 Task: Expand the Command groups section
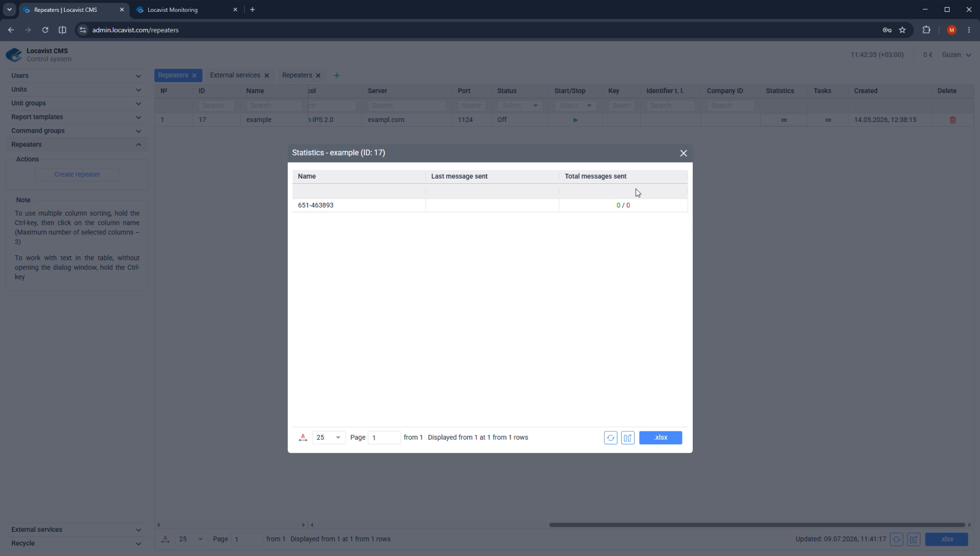(x=77, y=131)
